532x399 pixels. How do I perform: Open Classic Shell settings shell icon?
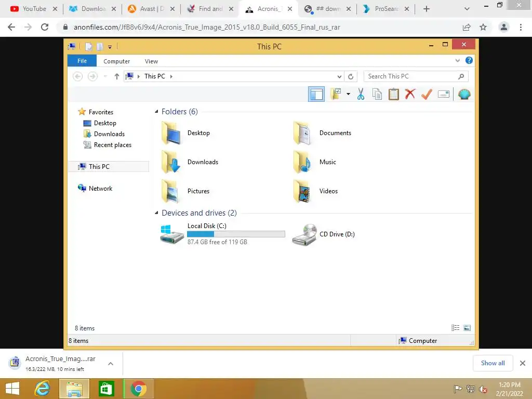pyautogui.click(x=464, y=94)
